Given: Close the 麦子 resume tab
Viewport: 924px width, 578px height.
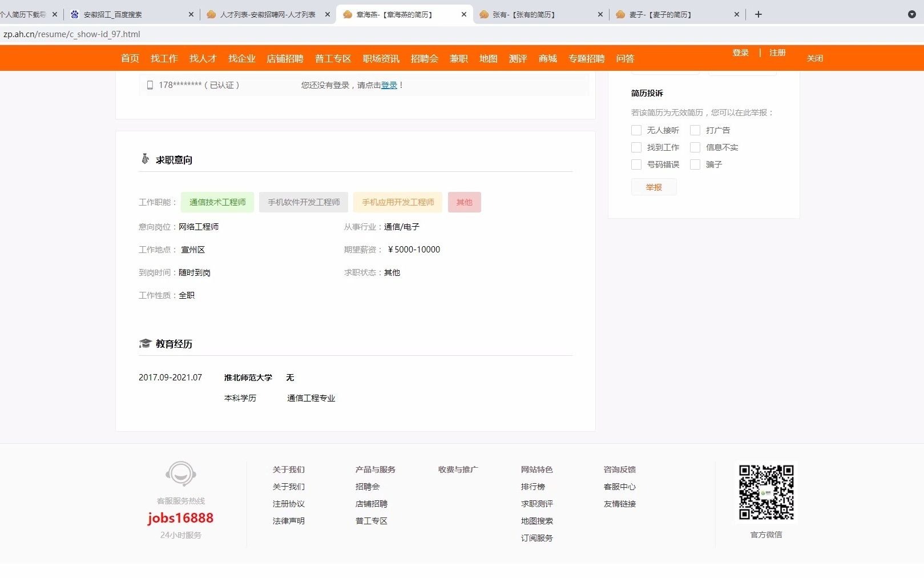Looking at the screenshot, I should coord(736,14).
